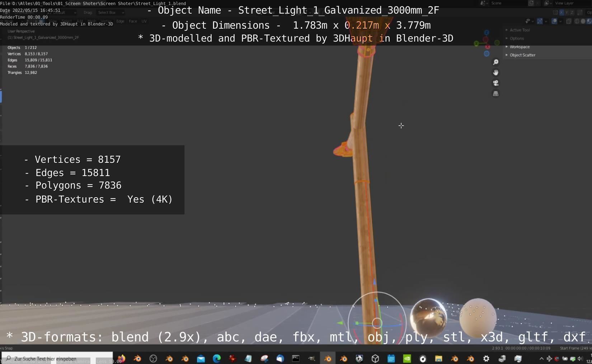Toggle X-ray mode in viewport header
This screenshot has width=592, height=364.
point(569,21)
